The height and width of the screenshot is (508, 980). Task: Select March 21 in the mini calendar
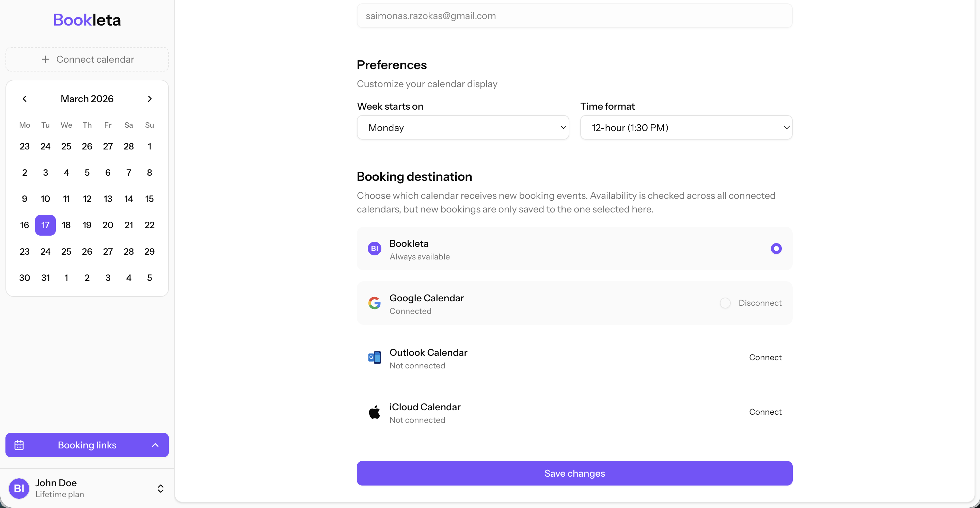(x=129, y=225)
